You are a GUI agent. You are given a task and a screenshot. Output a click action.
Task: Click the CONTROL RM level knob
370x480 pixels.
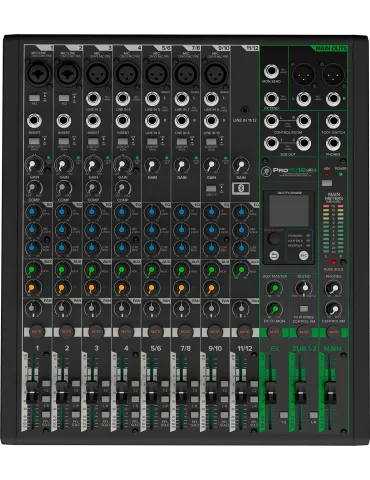coord(333,309)
